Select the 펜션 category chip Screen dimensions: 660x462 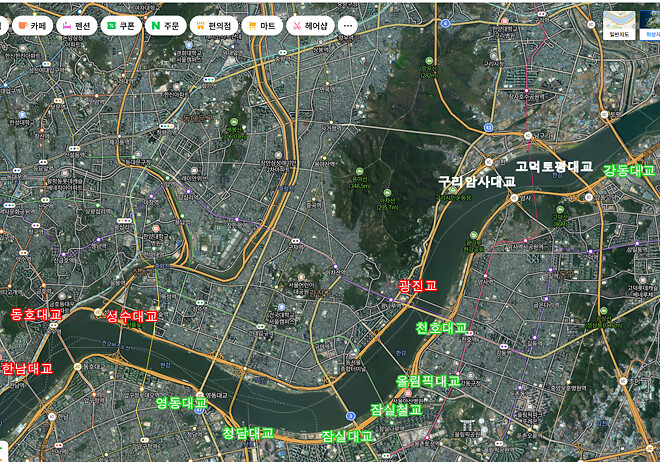pos(77,26)
